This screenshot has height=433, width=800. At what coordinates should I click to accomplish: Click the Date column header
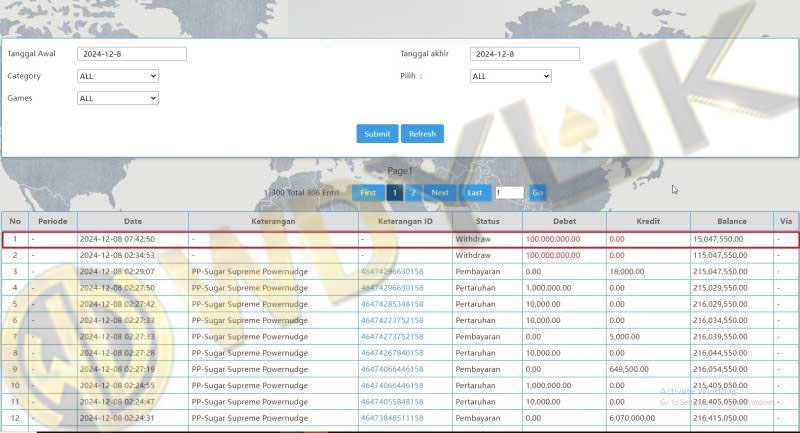coord(133,221)
